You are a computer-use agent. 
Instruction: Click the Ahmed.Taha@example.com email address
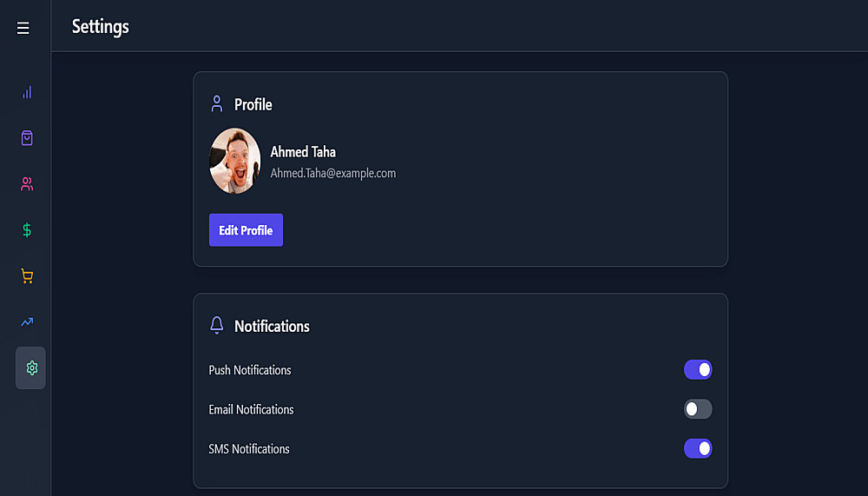pos(333,173)
